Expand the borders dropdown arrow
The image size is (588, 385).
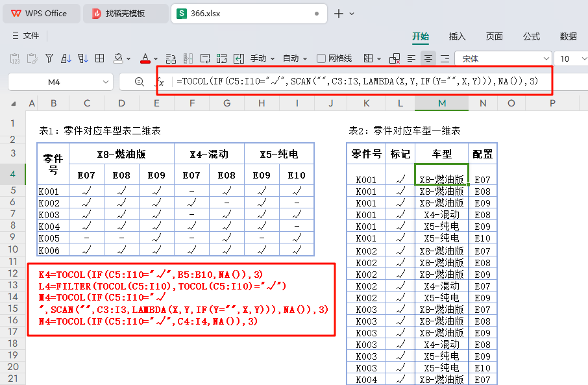[379, 59]
